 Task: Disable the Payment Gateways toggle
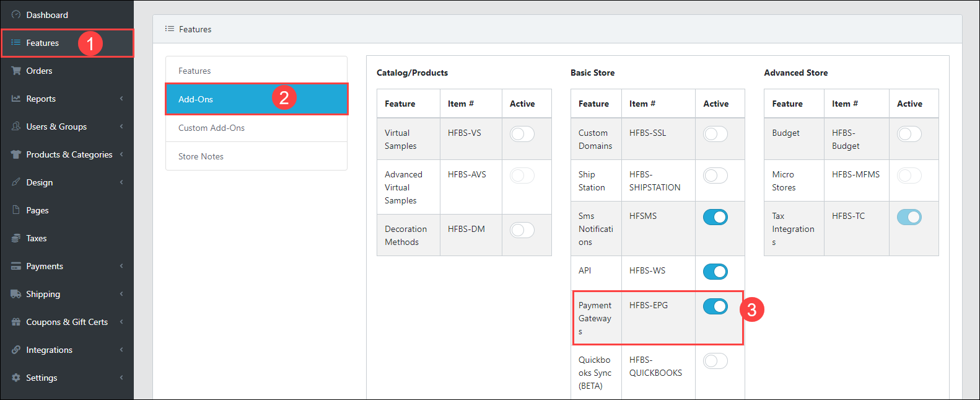click(715, 306)
